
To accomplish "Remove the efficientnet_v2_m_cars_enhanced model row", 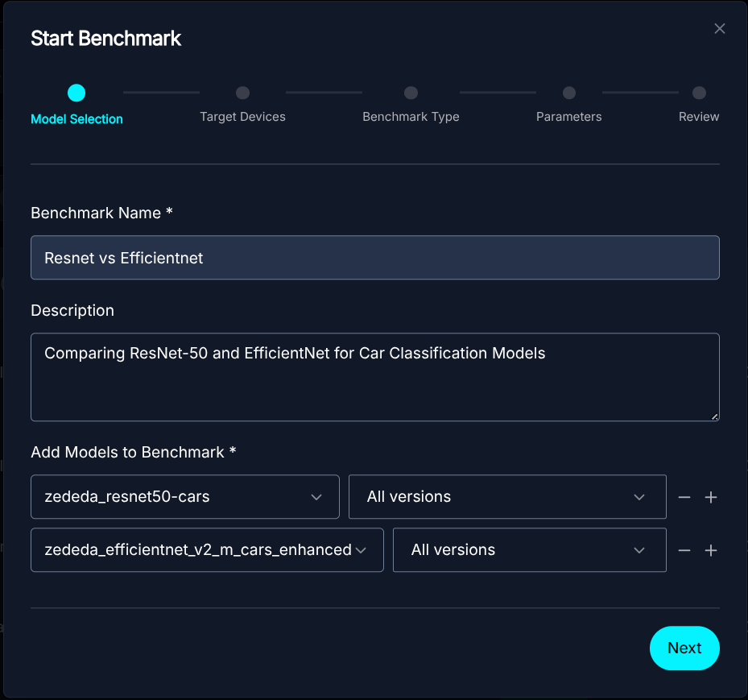I will click(x=684, y=551).
